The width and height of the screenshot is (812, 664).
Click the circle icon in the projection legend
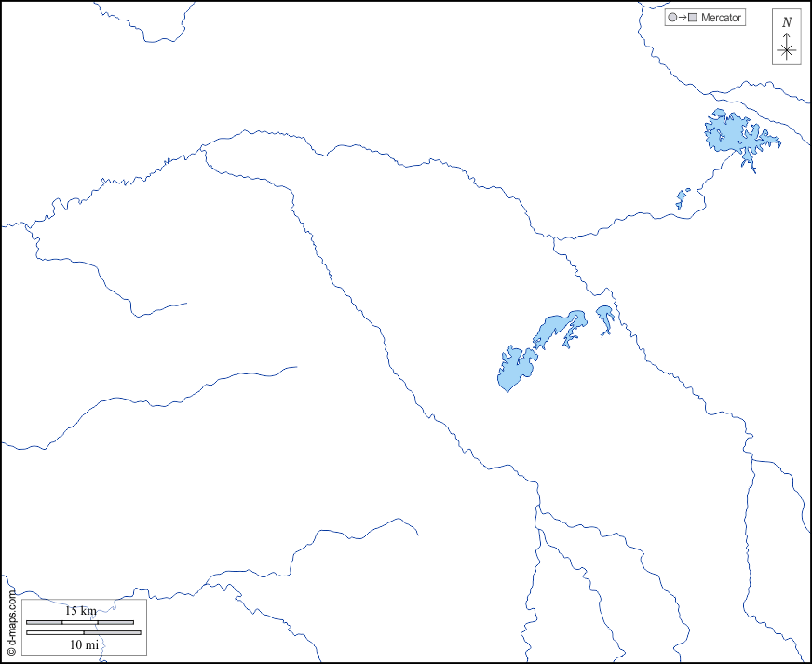(x=672, y=18)
